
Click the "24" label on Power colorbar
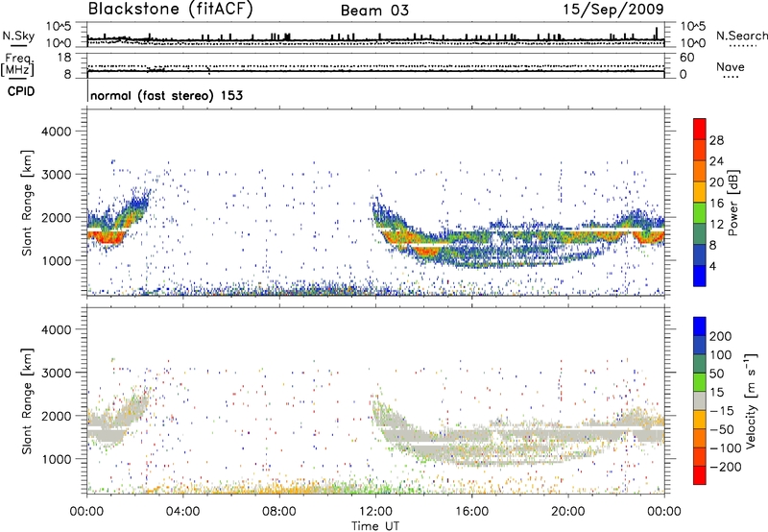[716, 161]
